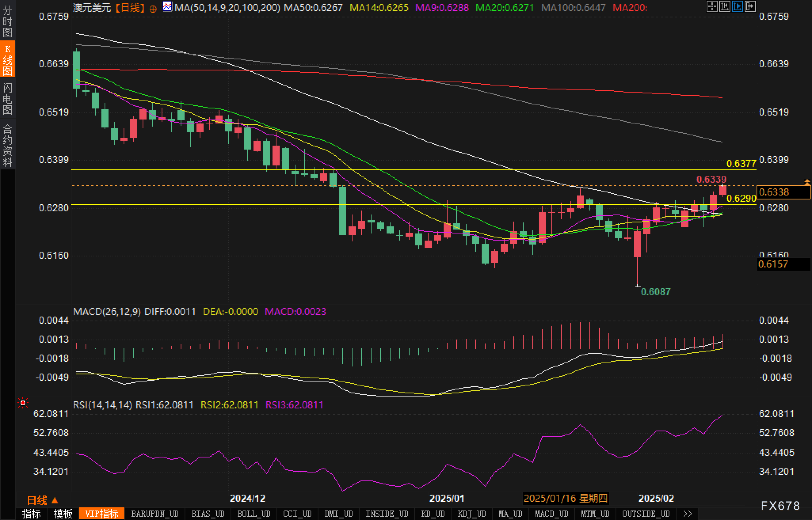Switch to the 分时图 sidebar tab
812x520 pixels.
click(8, 21)
